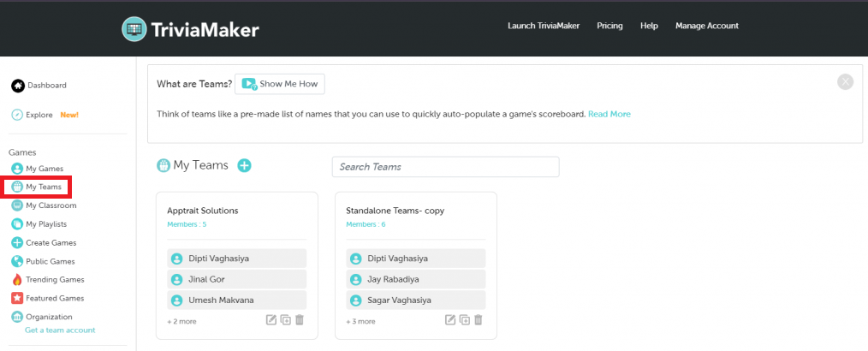This screenshot has height=351, width=868.
Task: Edit the Apptrait Solutions team
Action: (271, 320)
